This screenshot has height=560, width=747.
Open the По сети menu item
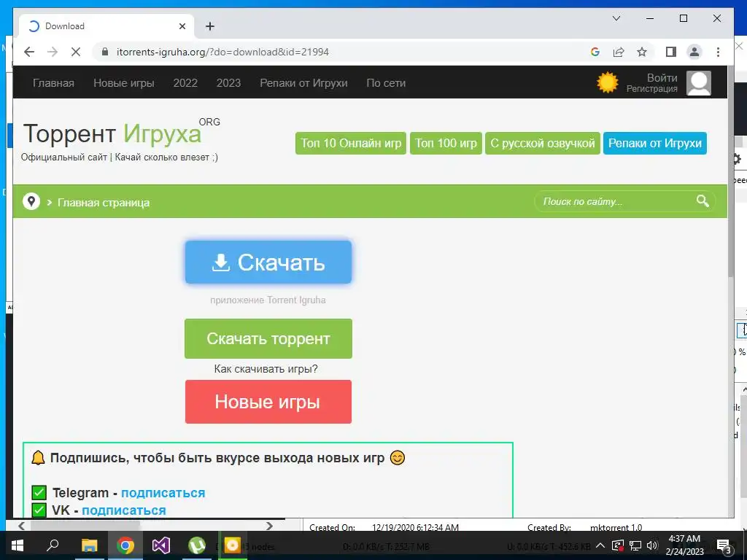pyautogui.click(x=386, y=83)
